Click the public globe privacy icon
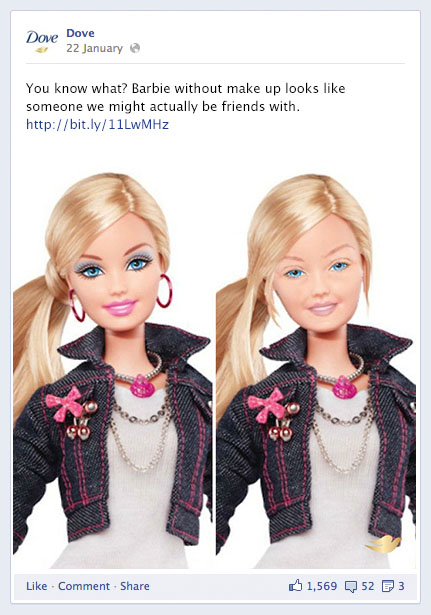This screenshot has width=431, height=615. 135,48
